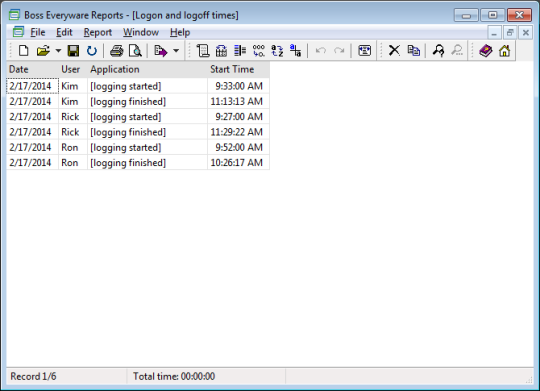This screenshot has width=540, height=391.
Task: Expand the dropdown arrow next to open folder
Action: pos(58,51)
